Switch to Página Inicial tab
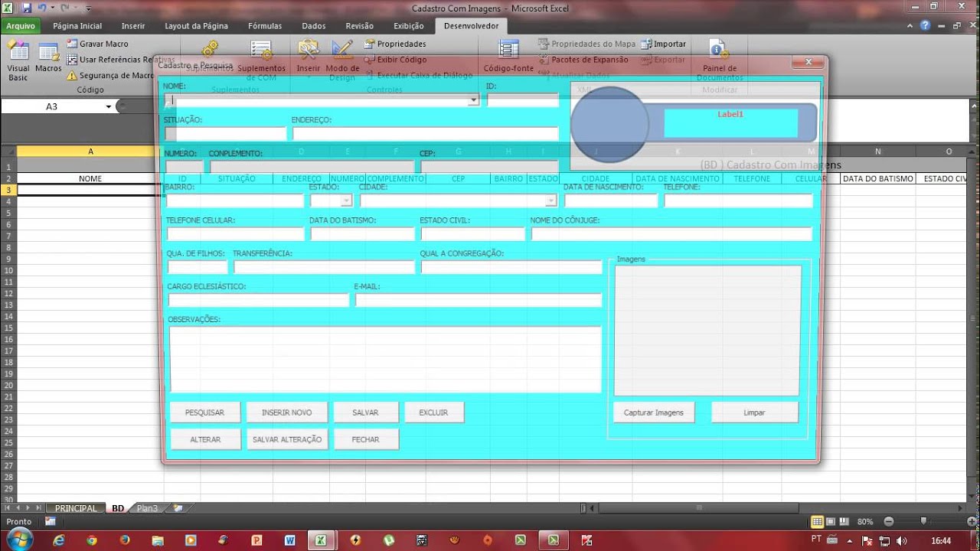980x551 pixels. tap(77, 25)
